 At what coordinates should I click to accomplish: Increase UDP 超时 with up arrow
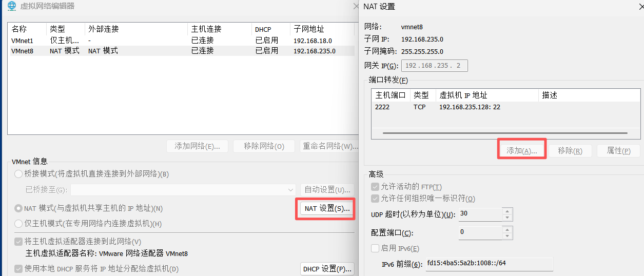508,211
